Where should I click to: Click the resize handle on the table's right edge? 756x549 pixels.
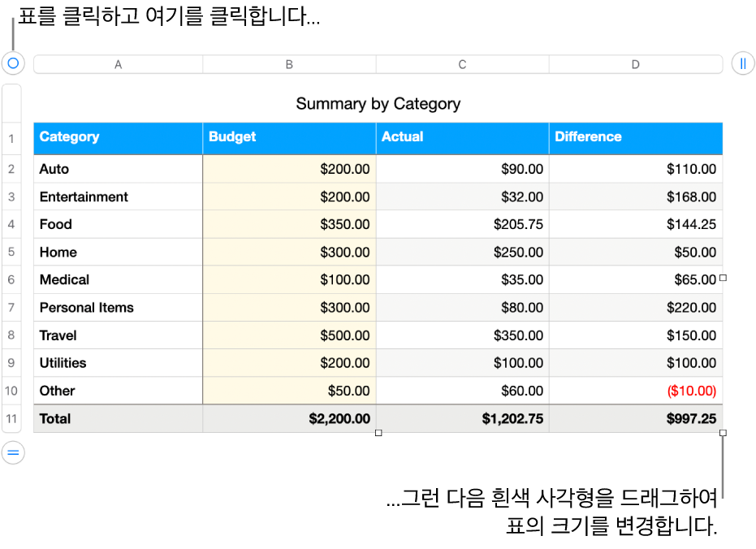(x=722, y=279)
